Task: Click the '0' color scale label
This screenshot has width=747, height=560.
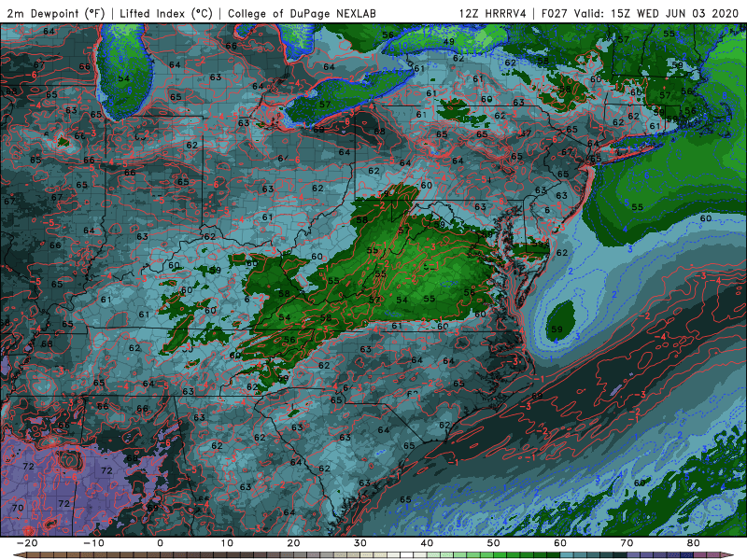Action: click(x=160, y=543)
